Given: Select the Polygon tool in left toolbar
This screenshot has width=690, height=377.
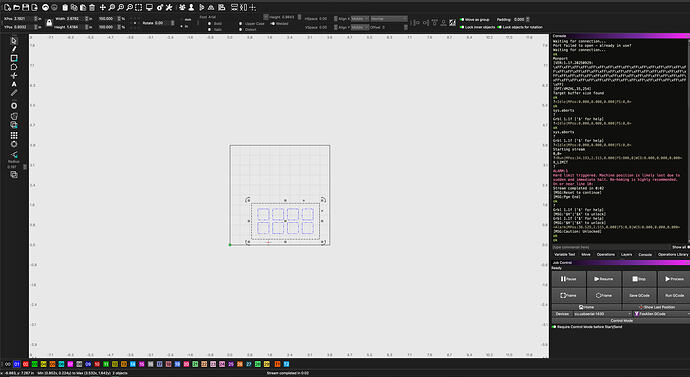Looking at the screenshot, I should click(x=14, y=67).
